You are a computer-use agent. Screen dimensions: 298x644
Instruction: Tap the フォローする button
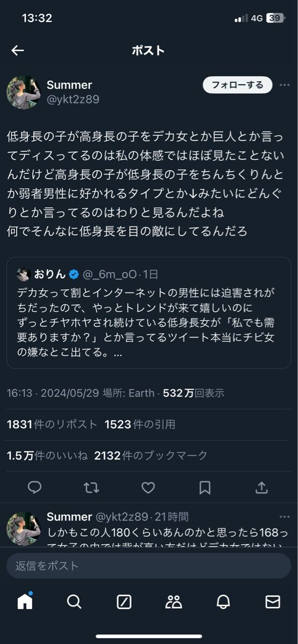[237, 85]
